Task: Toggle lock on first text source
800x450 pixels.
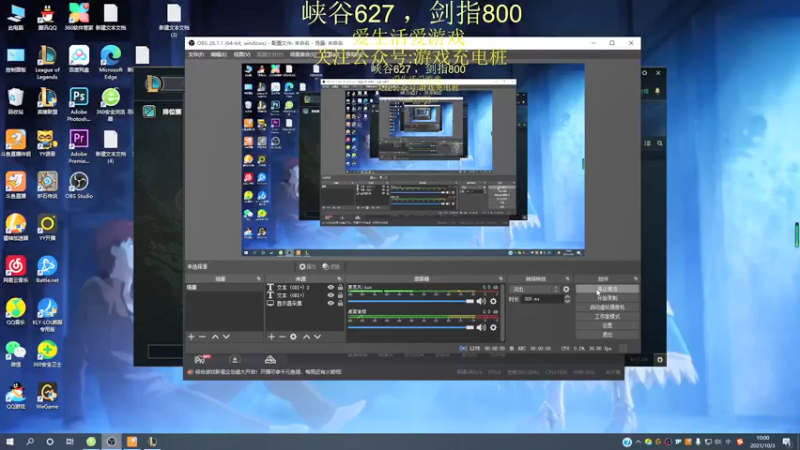Action: point(340,287)
